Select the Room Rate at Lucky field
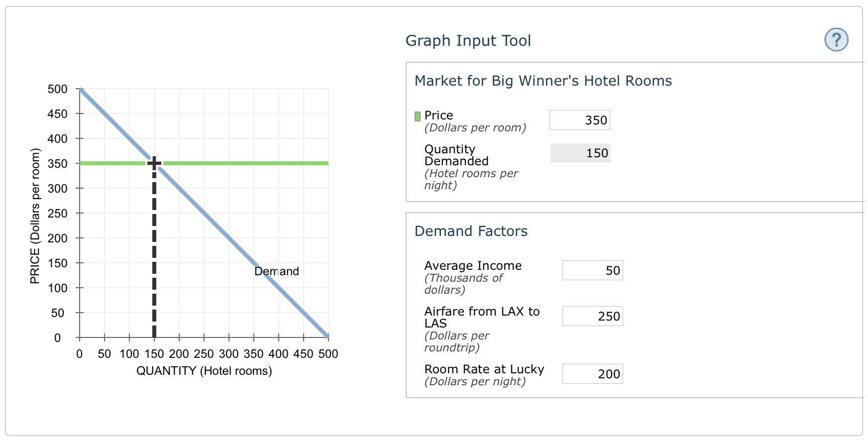 592,373
